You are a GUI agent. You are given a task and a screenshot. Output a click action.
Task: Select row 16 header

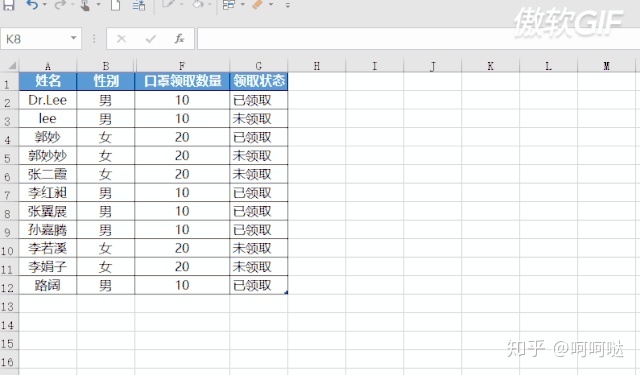click(9, 359)
